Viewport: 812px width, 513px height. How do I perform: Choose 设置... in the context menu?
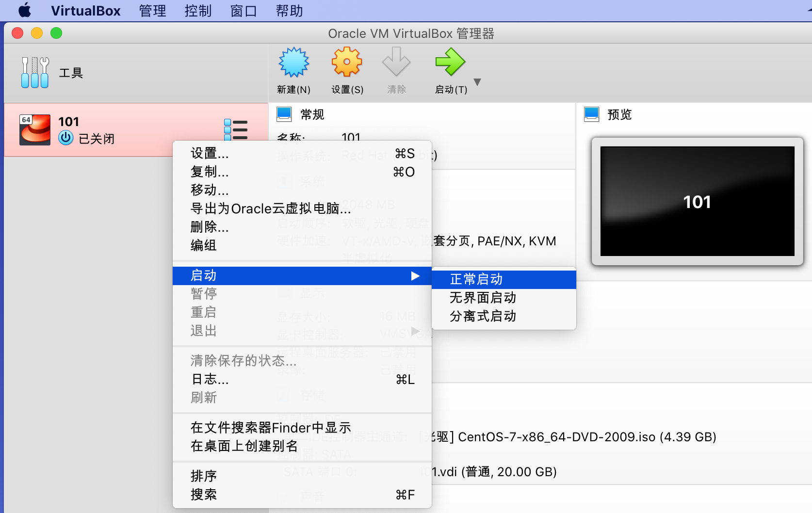point(302,154)
